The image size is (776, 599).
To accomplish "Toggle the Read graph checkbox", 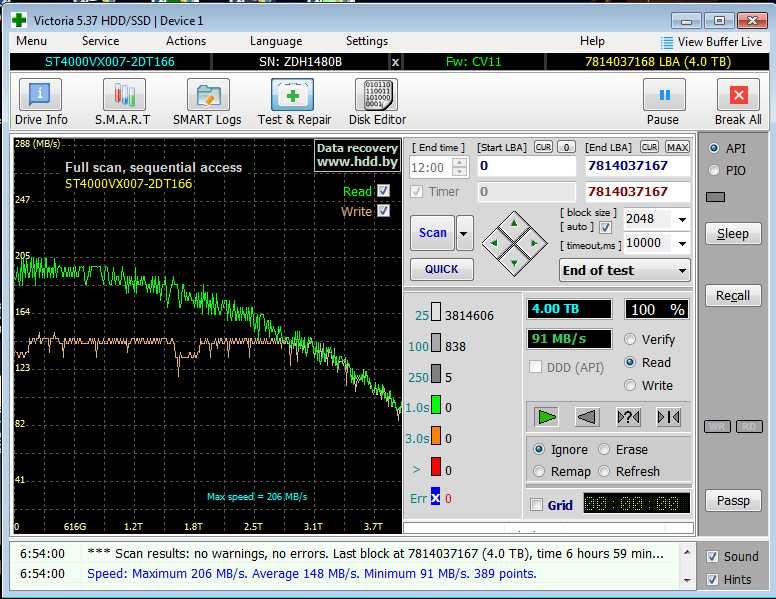I will 383,191.
